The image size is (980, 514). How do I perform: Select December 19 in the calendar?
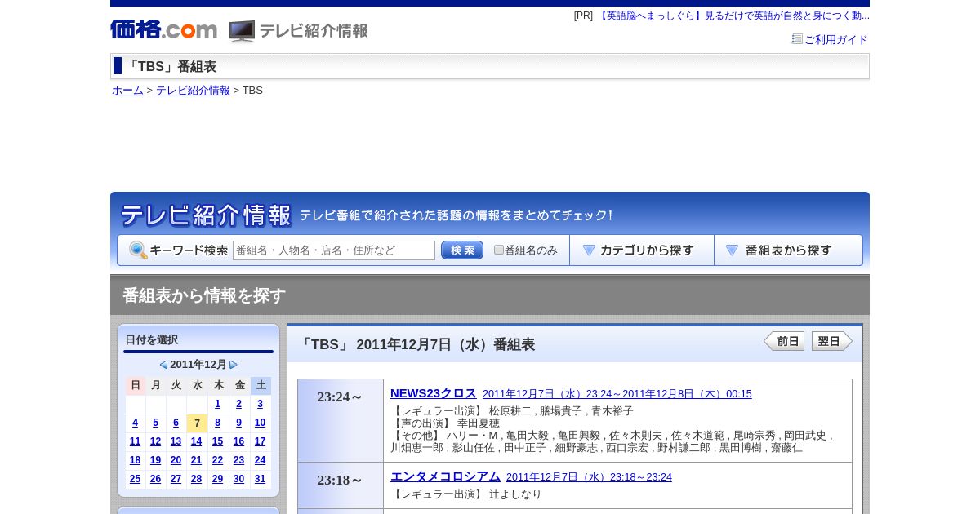[x=155, y=460]
